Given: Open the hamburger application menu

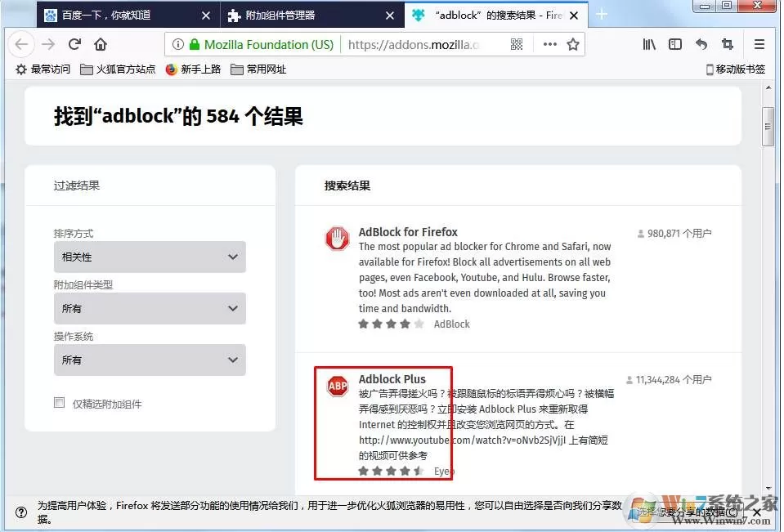Looking at the screenshot, I should [759, 44].
